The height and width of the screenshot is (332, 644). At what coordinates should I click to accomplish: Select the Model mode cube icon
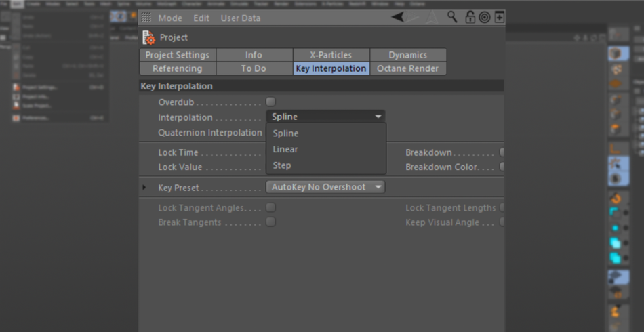[616, 54]
